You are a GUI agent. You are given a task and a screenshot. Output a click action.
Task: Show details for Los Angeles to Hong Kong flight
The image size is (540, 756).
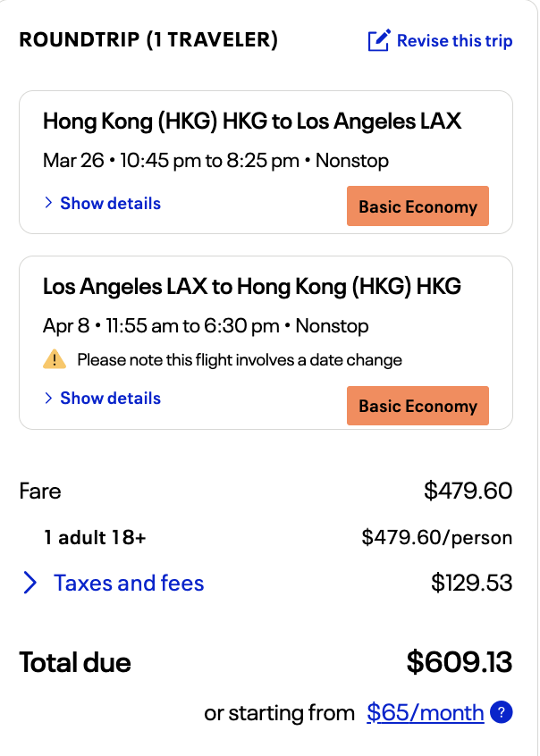pos(110,399)
